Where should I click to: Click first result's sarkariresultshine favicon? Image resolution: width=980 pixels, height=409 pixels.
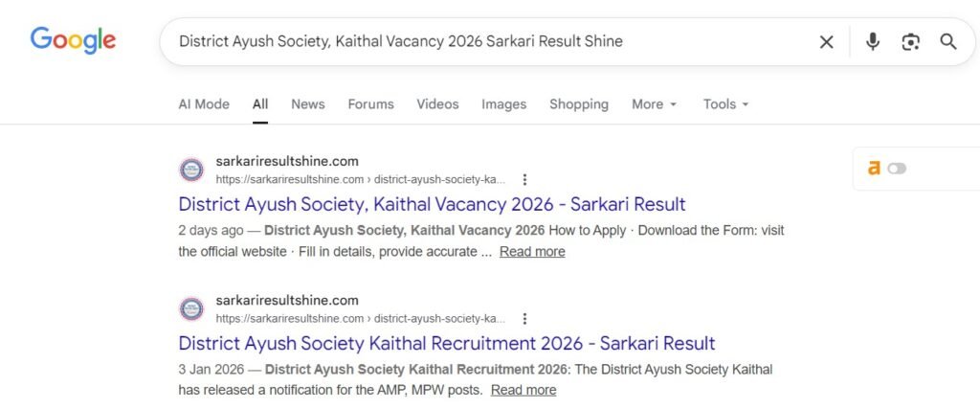pos(191,170)
